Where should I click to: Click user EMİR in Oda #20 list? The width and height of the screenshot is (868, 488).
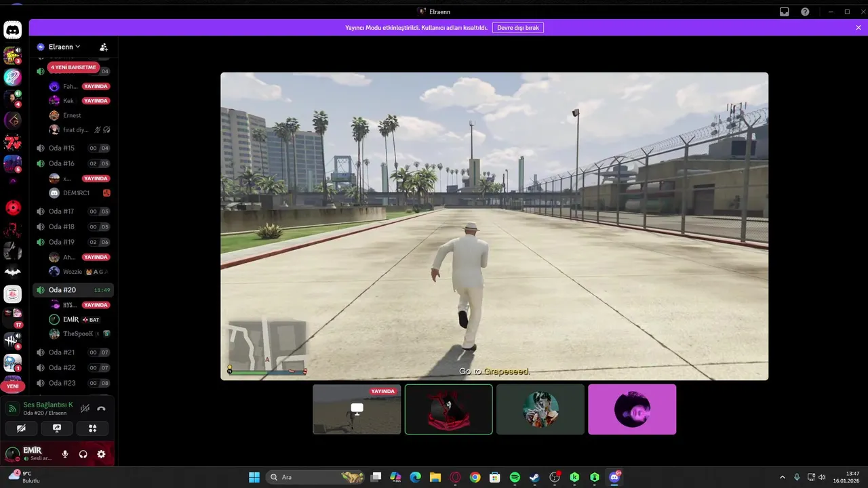(x=79, y=319)
